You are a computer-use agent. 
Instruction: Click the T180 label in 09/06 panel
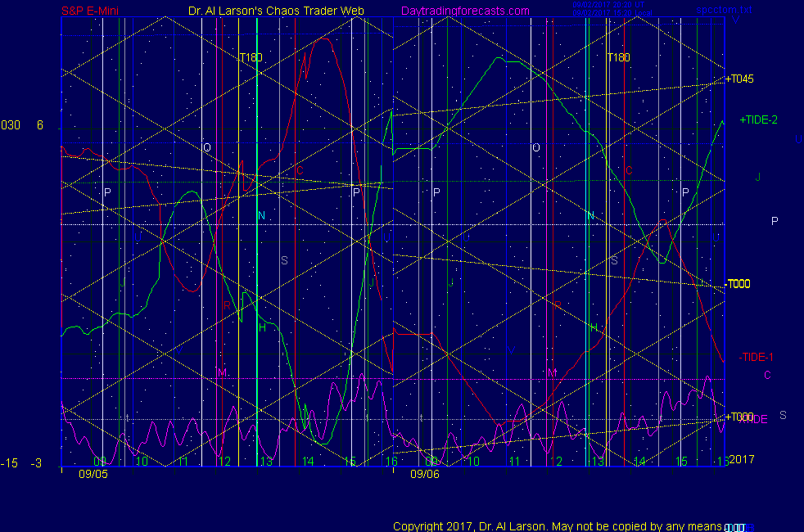(618, 57)
